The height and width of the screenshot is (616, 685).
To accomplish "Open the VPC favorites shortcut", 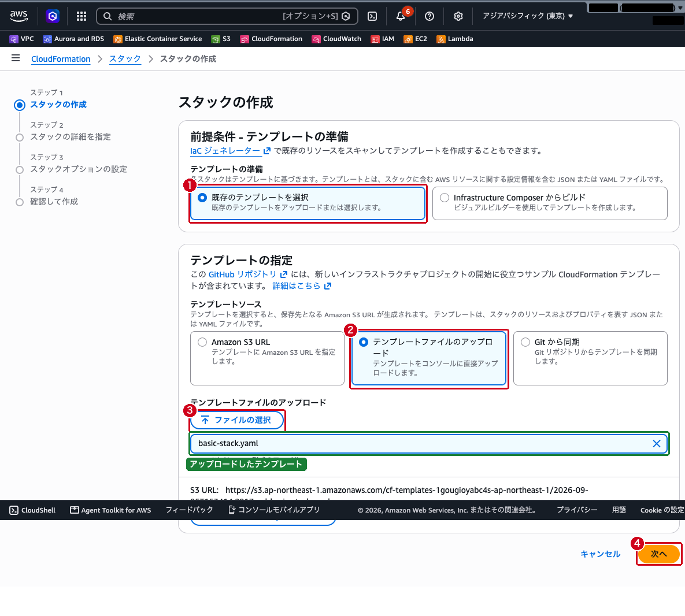I will 21,39.
